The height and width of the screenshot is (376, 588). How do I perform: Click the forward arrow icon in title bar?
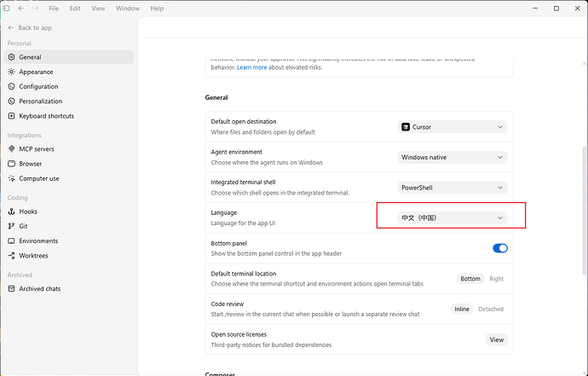[x=36, y=9]
